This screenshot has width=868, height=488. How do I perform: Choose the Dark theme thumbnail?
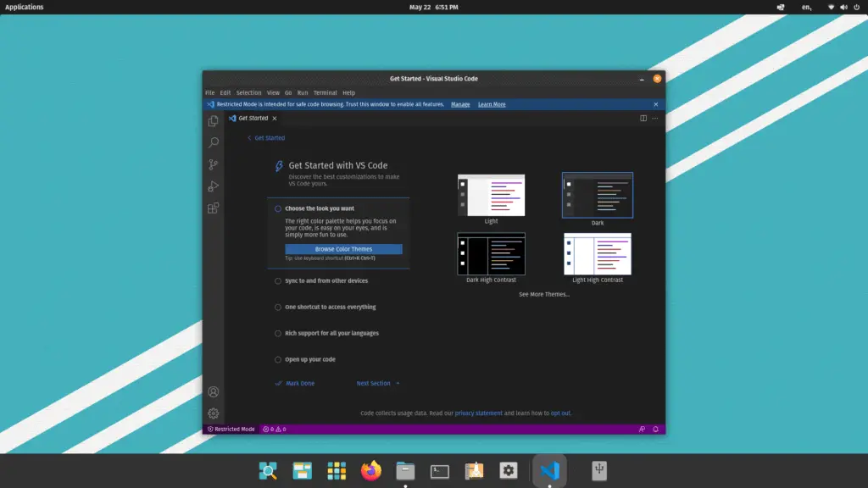(598, 196)
